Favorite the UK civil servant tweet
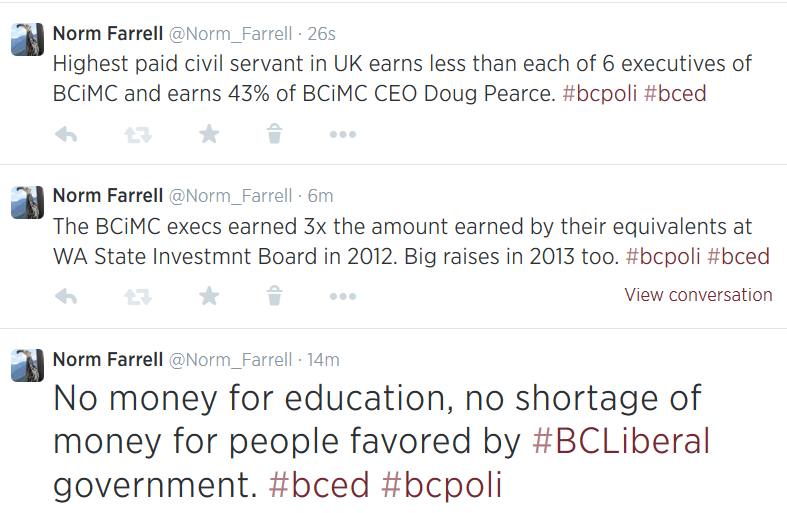 (209, 134)
